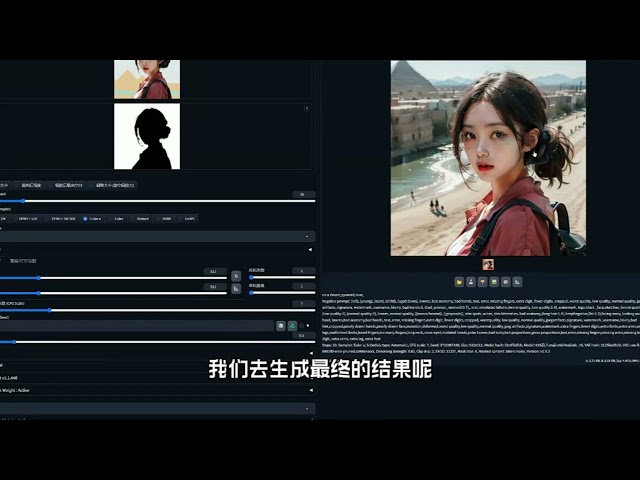Open the extra seed options arrow
This screenshot has width=640, height=480.
click(308, 326)
